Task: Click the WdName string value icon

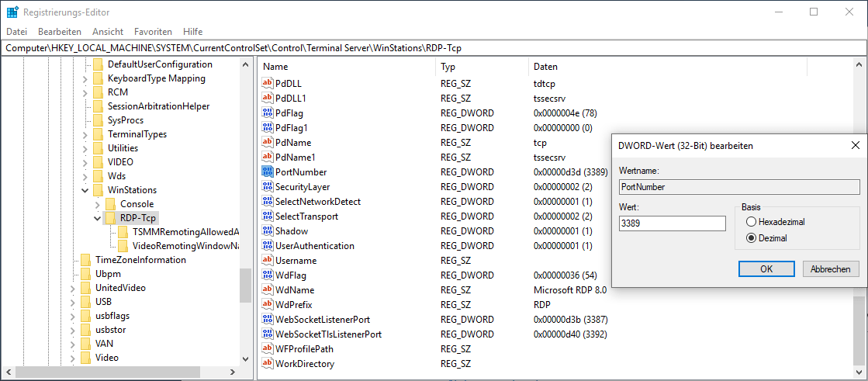Action: (x=268, y=290)
